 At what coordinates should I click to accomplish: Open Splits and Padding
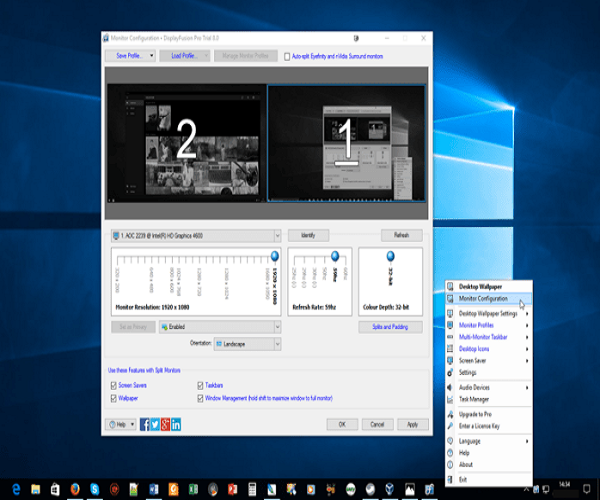[390, 327]
